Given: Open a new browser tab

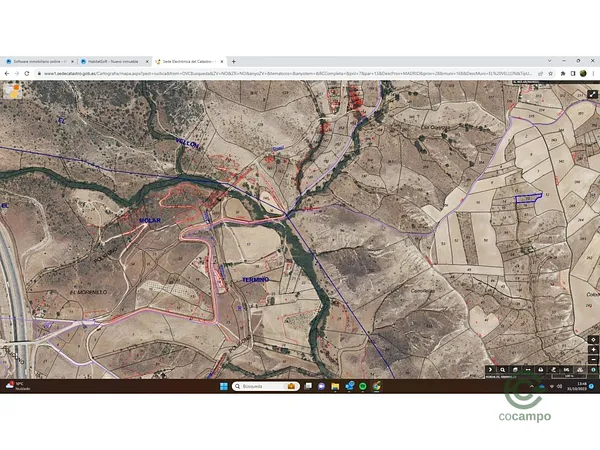Looking at the screenshot, I should tap(234, 61).
